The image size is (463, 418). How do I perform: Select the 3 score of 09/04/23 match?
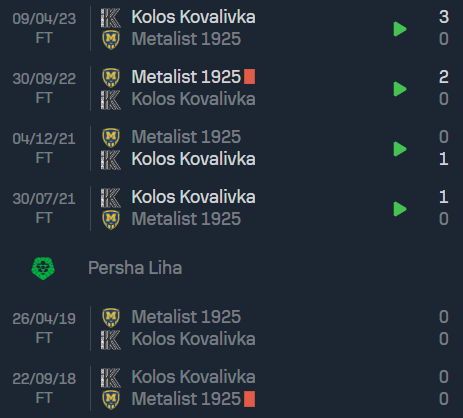pos(444,17)
